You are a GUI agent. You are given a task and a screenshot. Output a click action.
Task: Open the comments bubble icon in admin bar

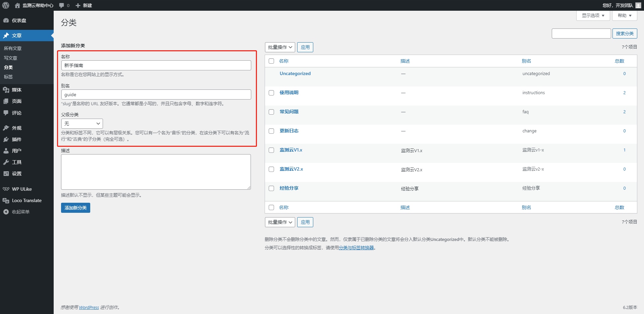coord(62,5)
